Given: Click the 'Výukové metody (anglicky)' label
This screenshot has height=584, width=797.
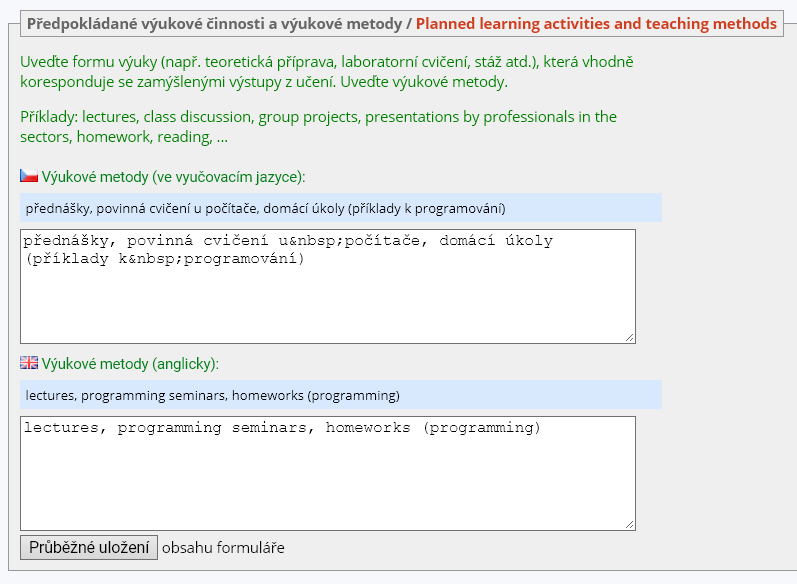Looking at the screenshot, I should pos(130,364).
